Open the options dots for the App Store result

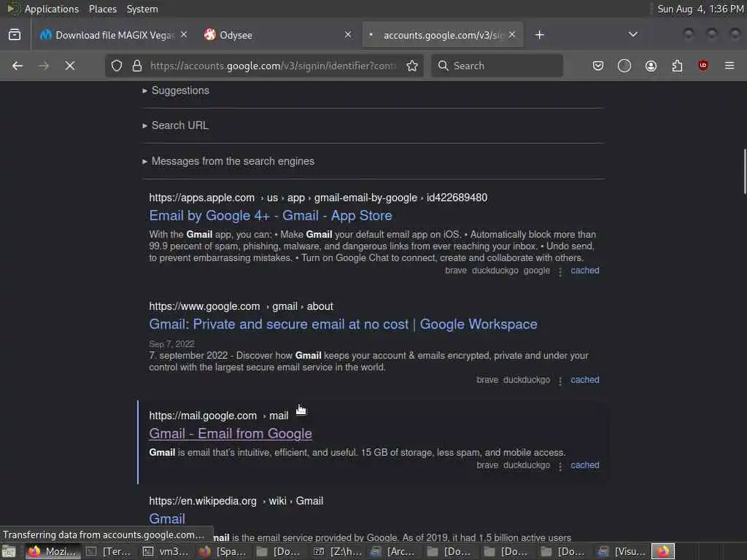(560, 271)
